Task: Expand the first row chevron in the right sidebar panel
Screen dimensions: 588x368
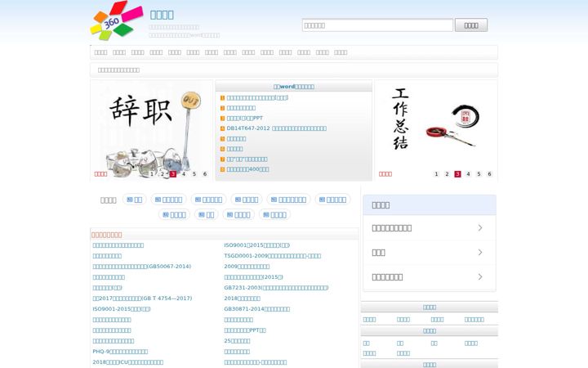Action: coord(480,228)
